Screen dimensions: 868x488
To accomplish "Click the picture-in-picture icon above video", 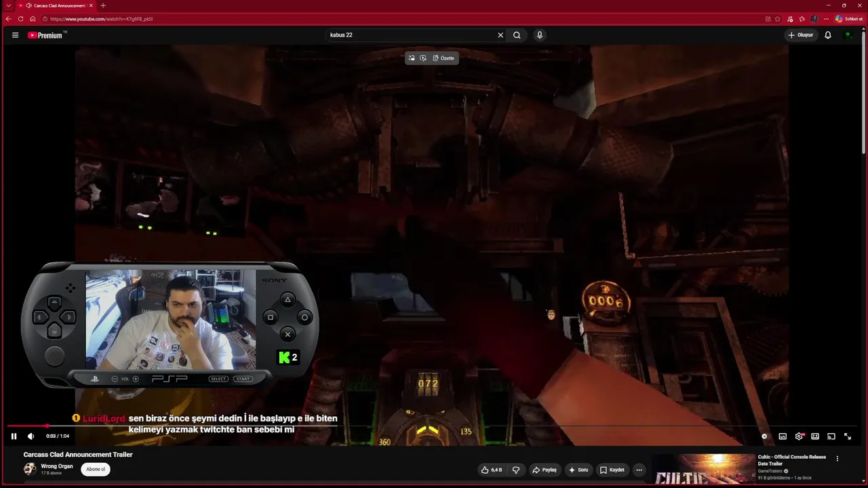I will [x=411, y=58].
